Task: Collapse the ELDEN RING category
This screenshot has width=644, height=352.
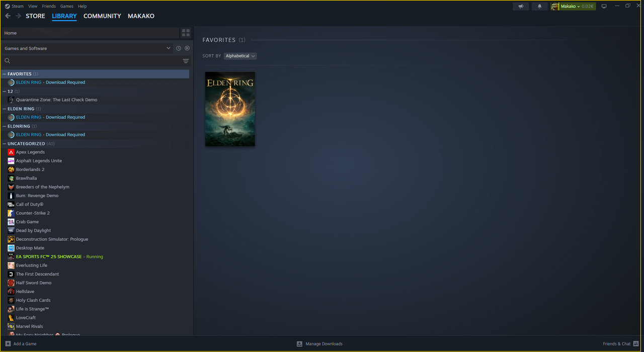Action: pyautogui.click(x=5, y=109)
